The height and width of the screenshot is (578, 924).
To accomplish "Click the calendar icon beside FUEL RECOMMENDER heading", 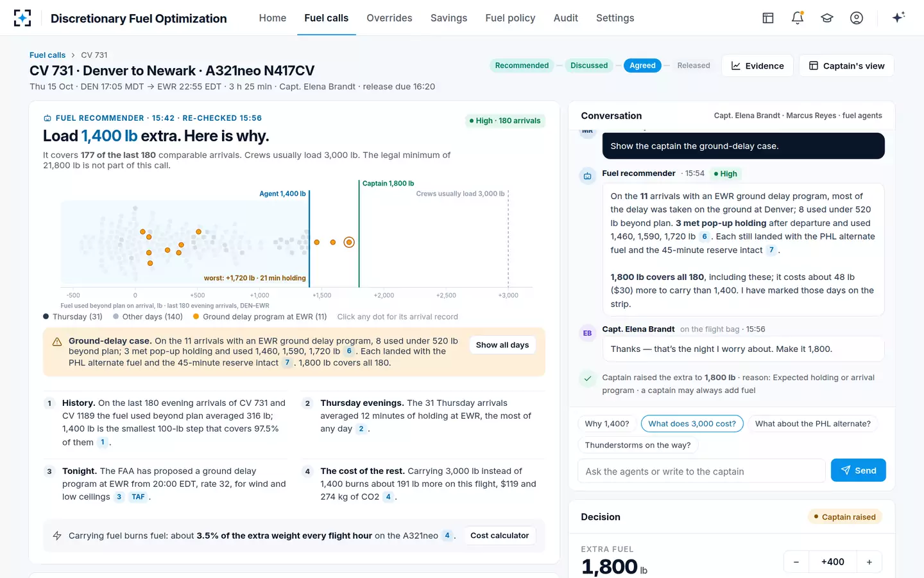I will pos(47,118).
